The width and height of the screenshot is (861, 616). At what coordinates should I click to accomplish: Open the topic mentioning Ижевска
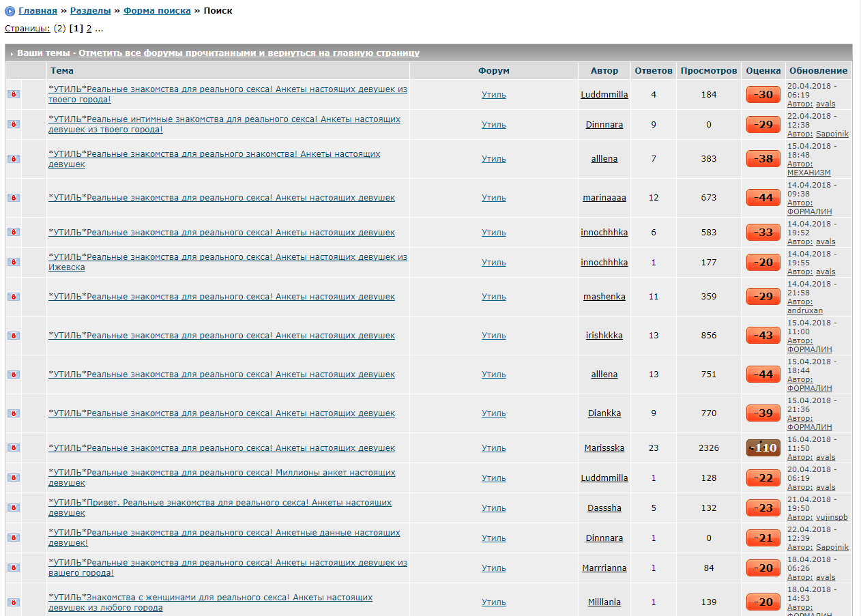(228, 262)
